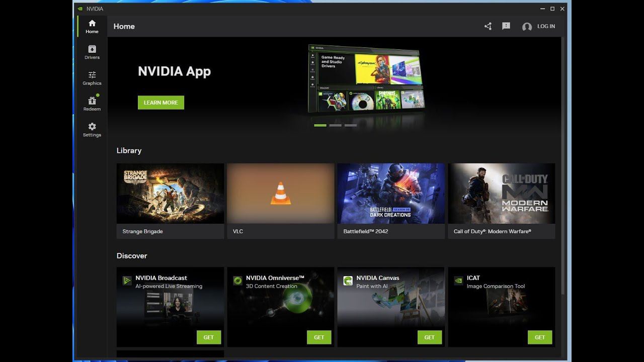Maximize the NVIDIA window

pos(552,9)
